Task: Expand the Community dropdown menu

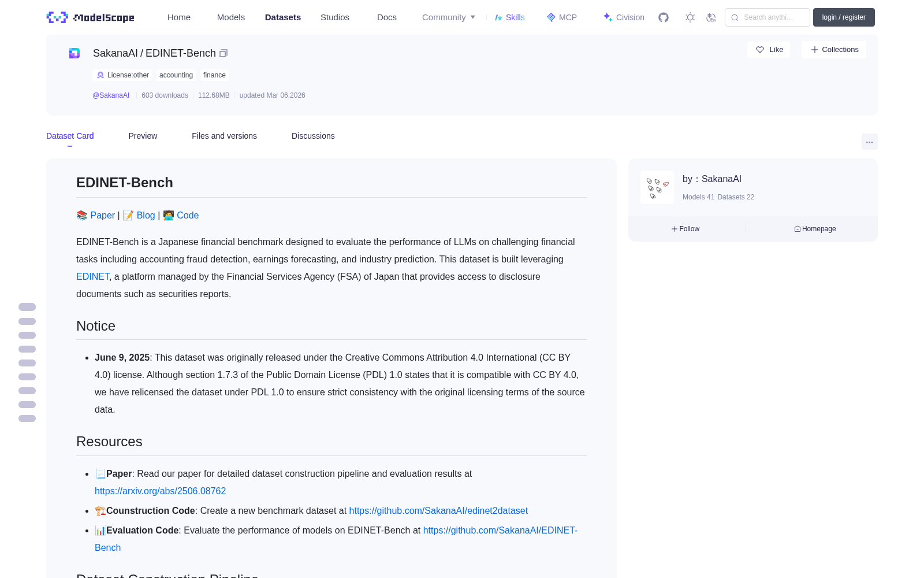Action: 449,17
